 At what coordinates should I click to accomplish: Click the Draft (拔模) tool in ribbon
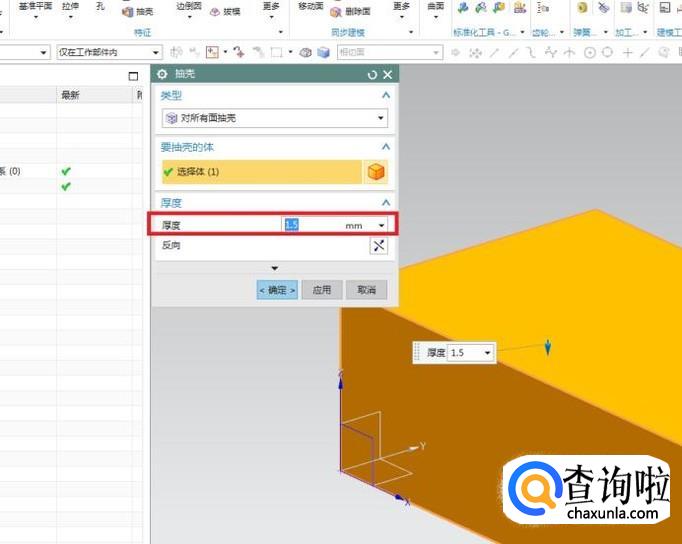[225, 11]
